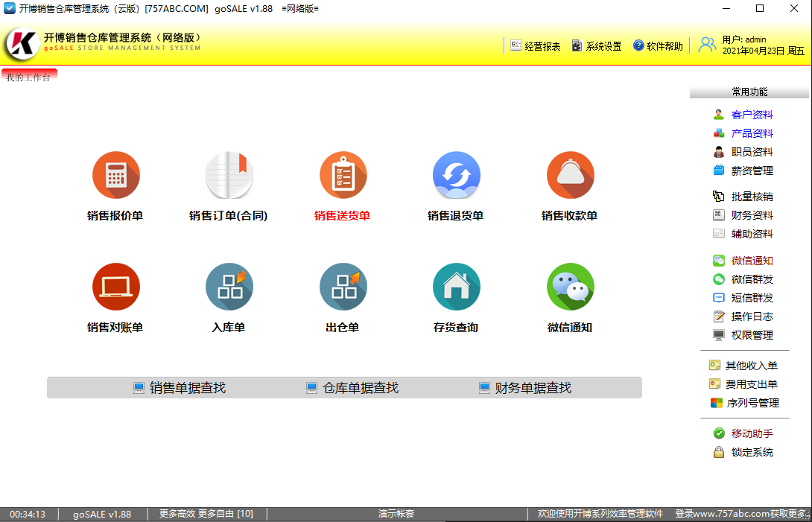Click the 锁定系统 link
The width and height of the screenshot is (812, 522).
[x=752, y=452]
